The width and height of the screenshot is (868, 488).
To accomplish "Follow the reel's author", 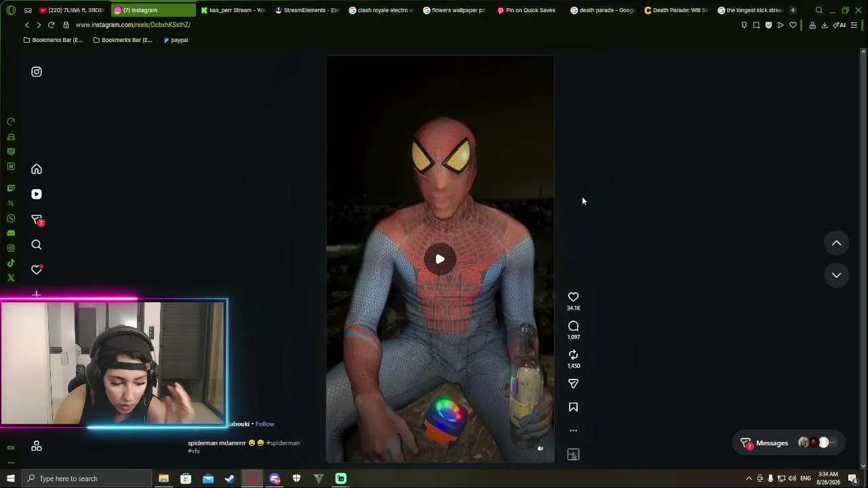I will pos(265,424).
